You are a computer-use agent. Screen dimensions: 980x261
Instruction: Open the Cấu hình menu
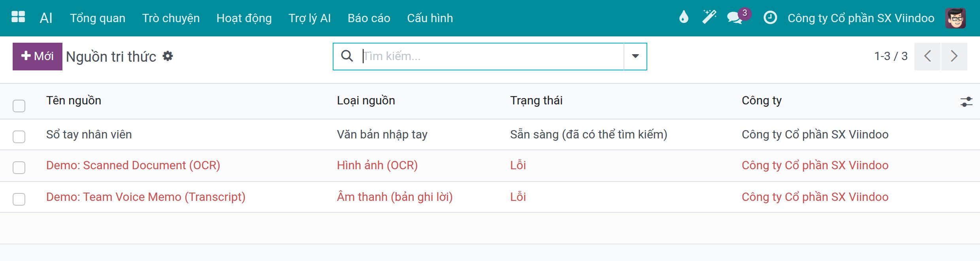click(x=430, y=18)
